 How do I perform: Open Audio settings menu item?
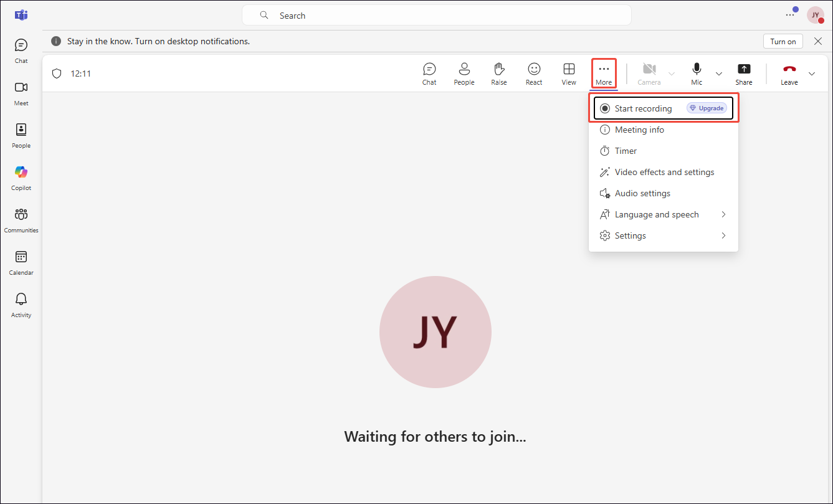click(642, 193)
